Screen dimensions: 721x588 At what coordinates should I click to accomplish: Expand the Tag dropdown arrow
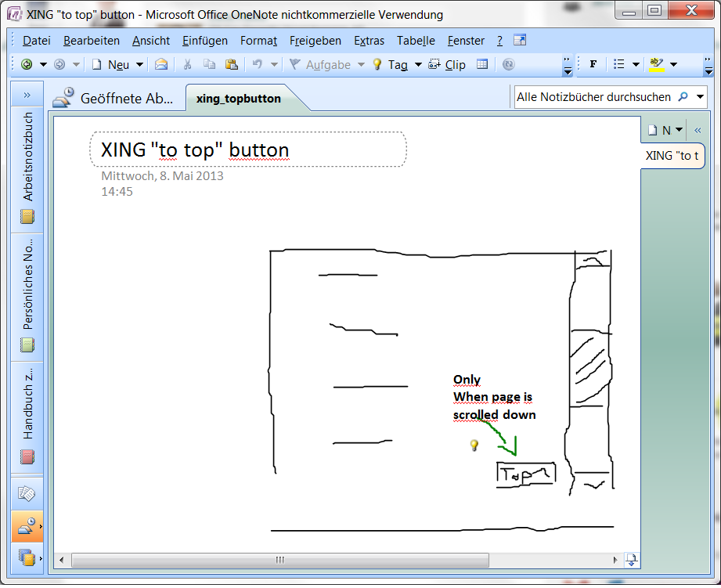(x=418, y=65)
